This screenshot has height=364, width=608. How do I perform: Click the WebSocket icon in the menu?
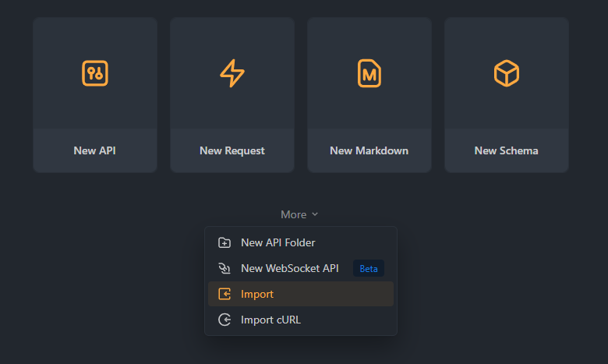pos(224,268)
